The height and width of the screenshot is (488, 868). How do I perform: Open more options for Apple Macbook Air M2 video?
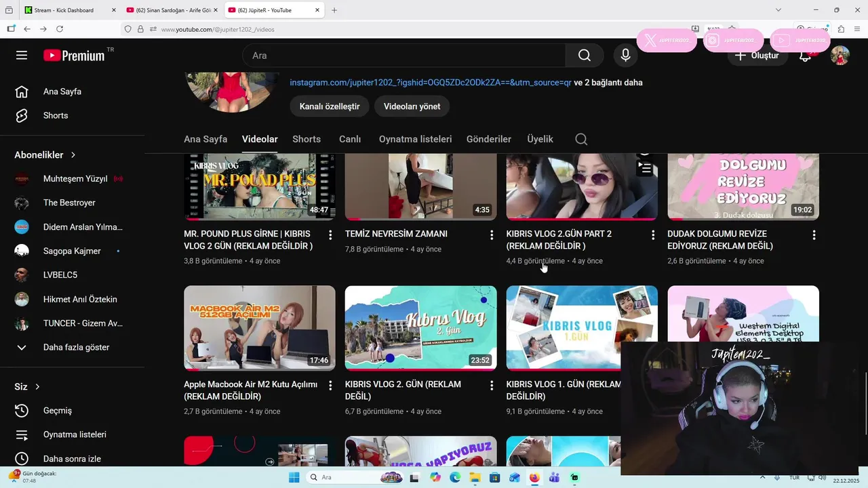pos(330,385)
